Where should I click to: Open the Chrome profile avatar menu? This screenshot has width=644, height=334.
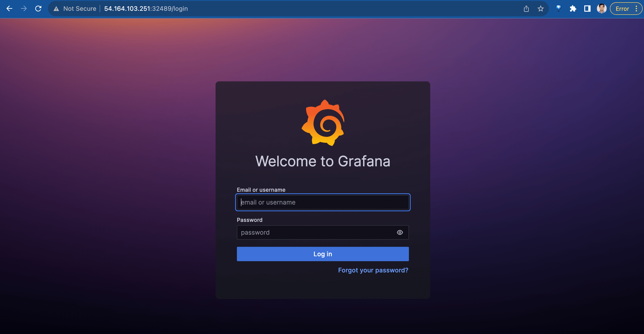click(602, 9)
